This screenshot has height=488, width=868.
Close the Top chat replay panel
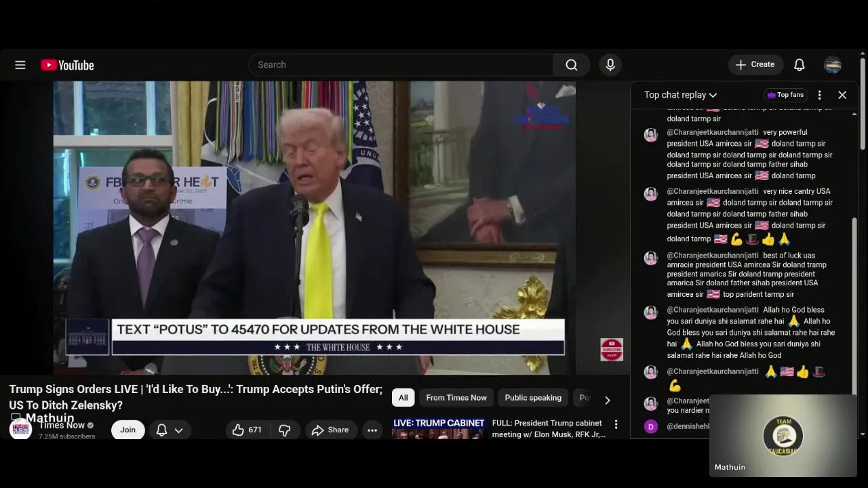click(x=842, y=95)
